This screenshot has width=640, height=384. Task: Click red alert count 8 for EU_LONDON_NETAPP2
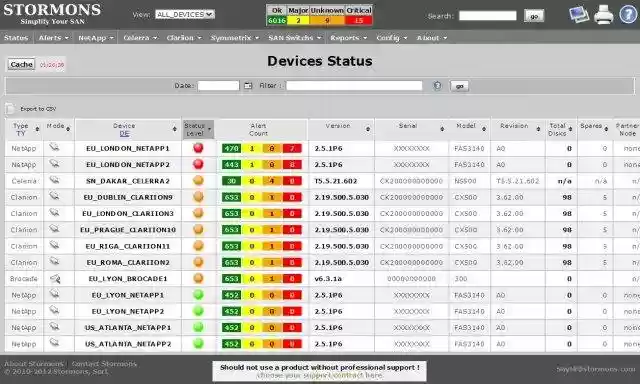tap(292, 164)
